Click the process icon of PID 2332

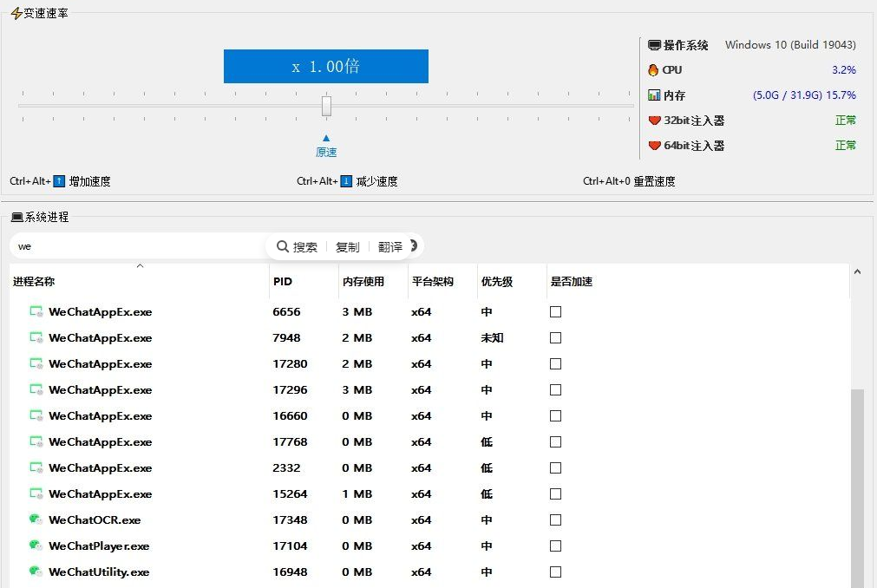[x=36, y=467]
